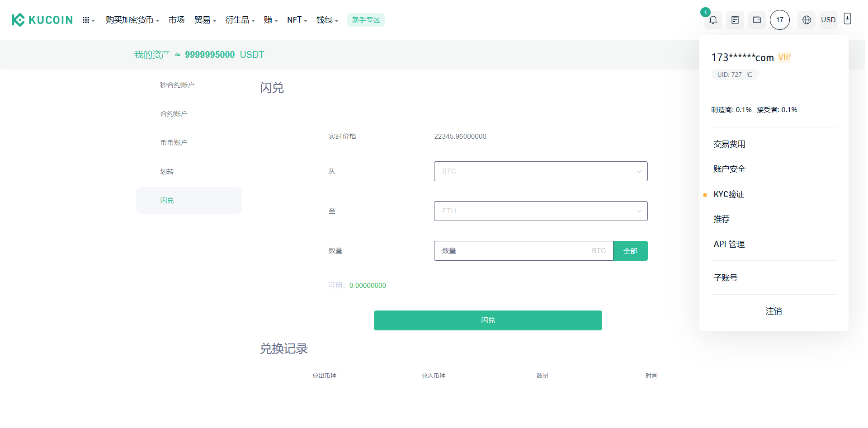The width and height of the screenshot is (868, 428).
Task: Click 注销 to log out
Action: tap(774, 311)
